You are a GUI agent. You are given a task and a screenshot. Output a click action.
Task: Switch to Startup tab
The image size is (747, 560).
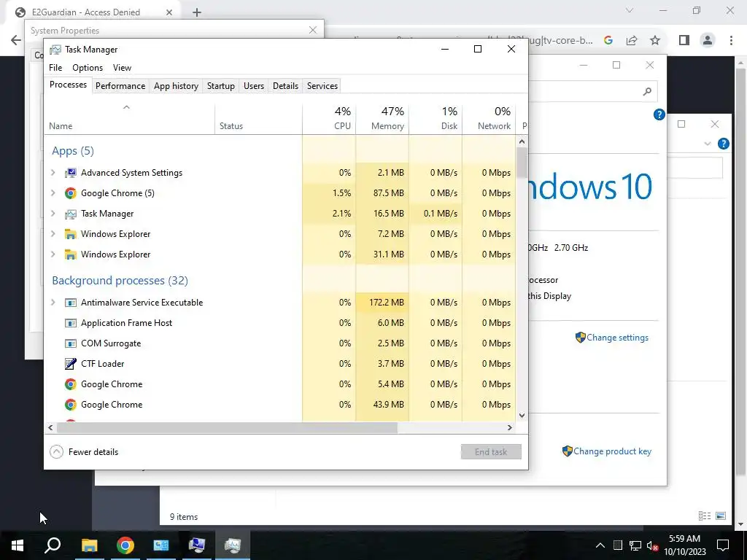coord(220,86)
